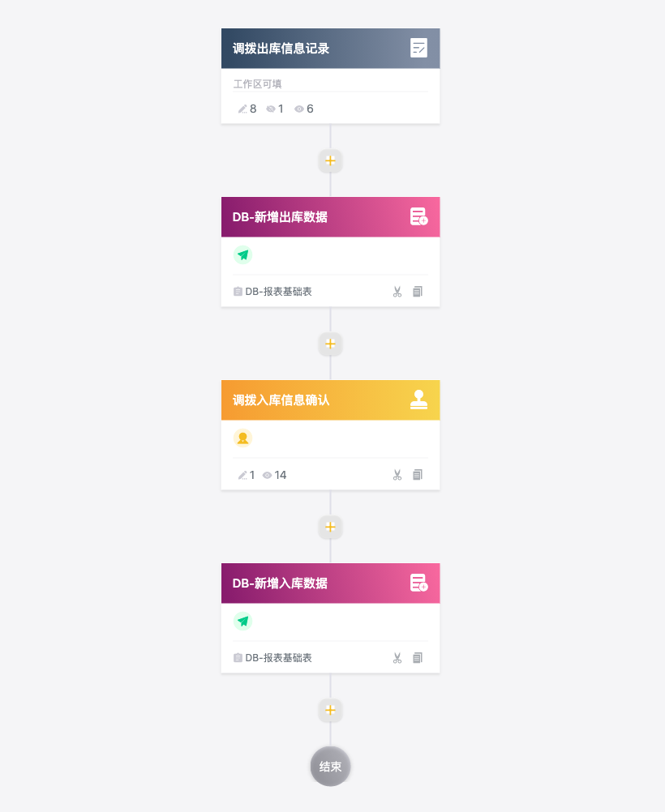Viewport: 665px width, 812px height.
Task: Cut the DB-新增出库数据 node with scissors icon
Action: [x=397, y=292]
